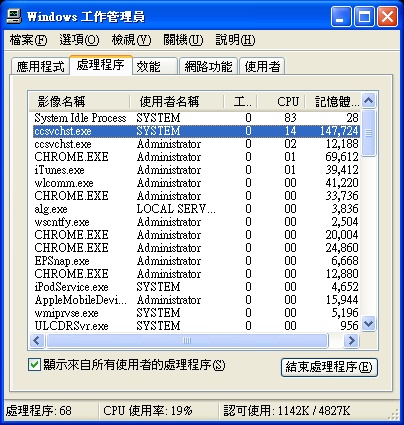This screenshot has width=404, height=425.
Task: Select the ULCDRSvr.exe process
Action: (196, 326)
